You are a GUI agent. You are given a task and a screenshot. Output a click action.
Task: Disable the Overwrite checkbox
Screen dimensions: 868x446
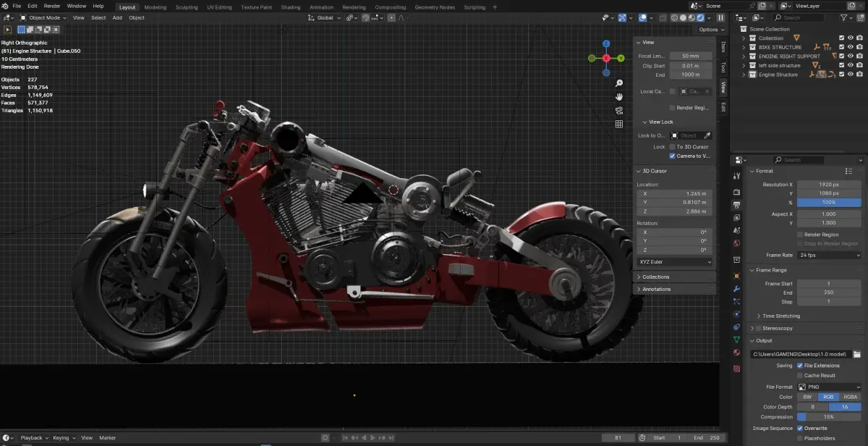click(799, 428)
